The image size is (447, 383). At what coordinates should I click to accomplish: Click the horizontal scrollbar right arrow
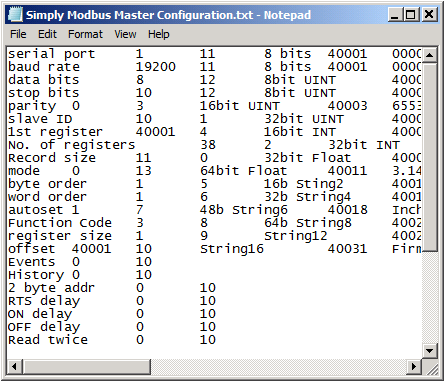coord(414,367)
